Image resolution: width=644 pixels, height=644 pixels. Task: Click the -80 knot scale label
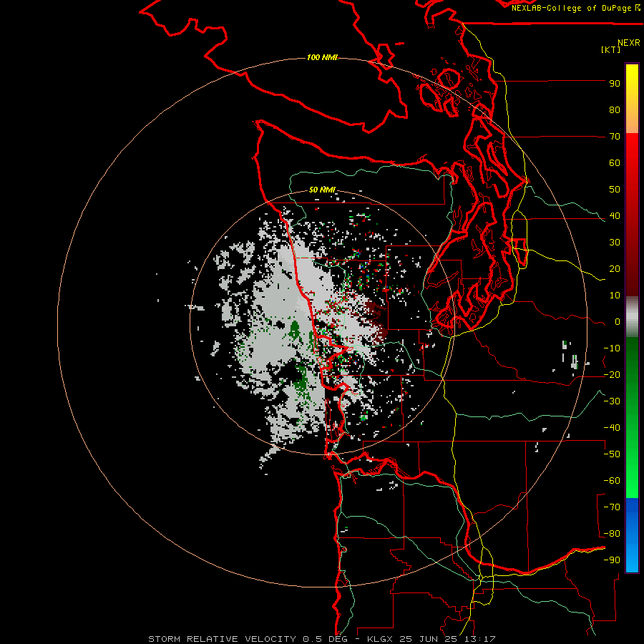[x=612, y=534]
